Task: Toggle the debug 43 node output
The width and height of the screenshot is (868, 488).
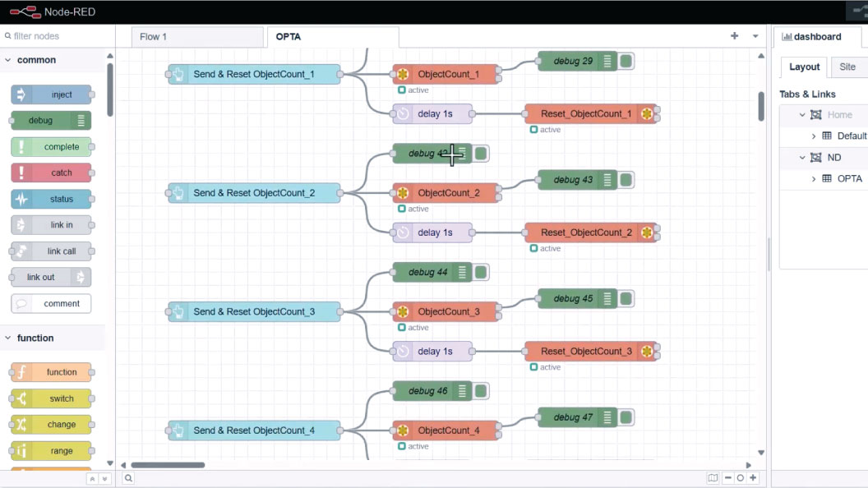Action: [x=626, y=180]
